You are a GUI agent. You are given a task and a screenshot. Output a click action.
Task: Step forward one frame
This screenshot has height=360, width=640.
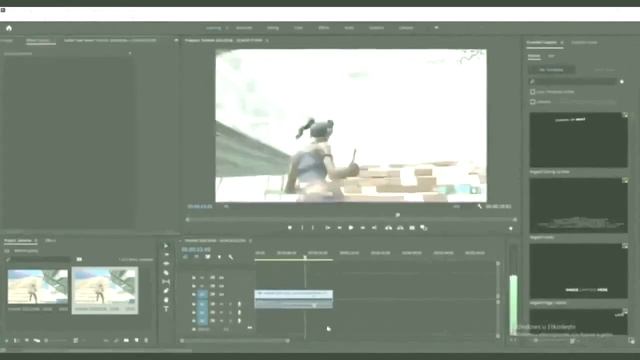[x=362, y=228]
